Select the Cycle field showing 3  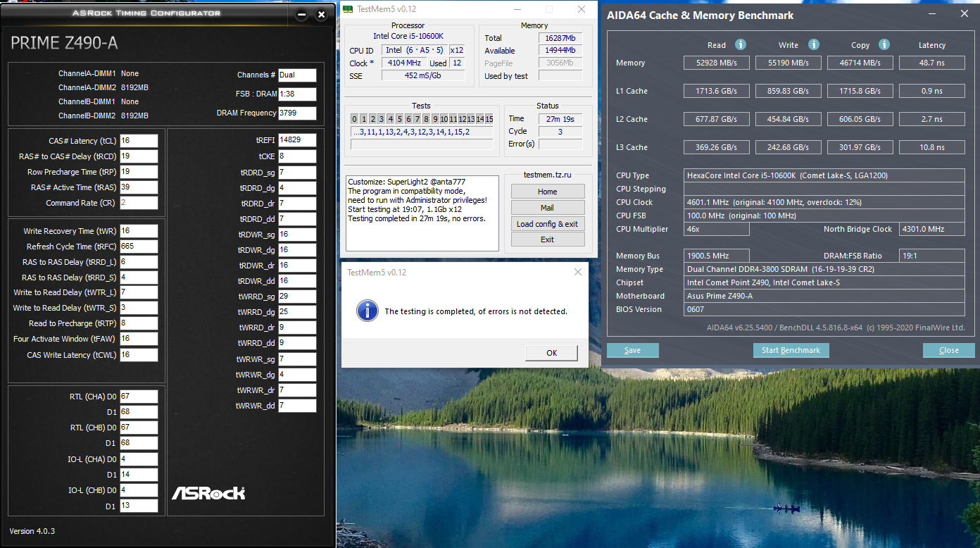point(560,132)
